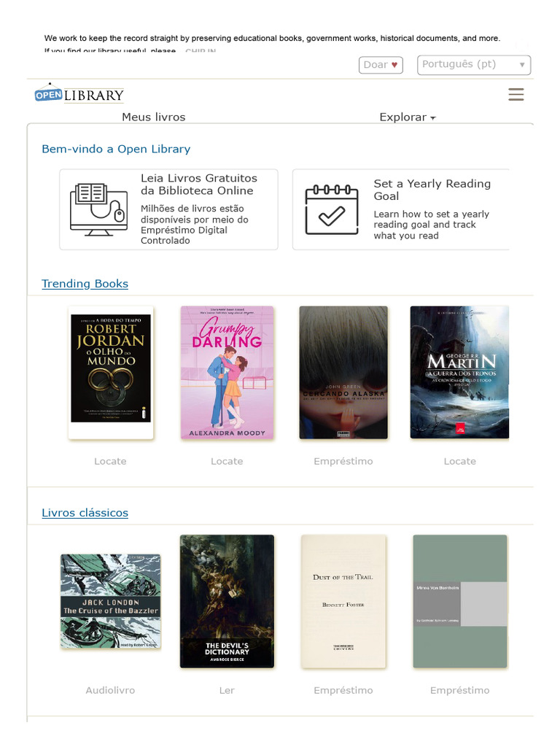Click the Learn how to set a yearly reading goal text
560x747 pixels.
pyautogui.click(x=432, y=225)
